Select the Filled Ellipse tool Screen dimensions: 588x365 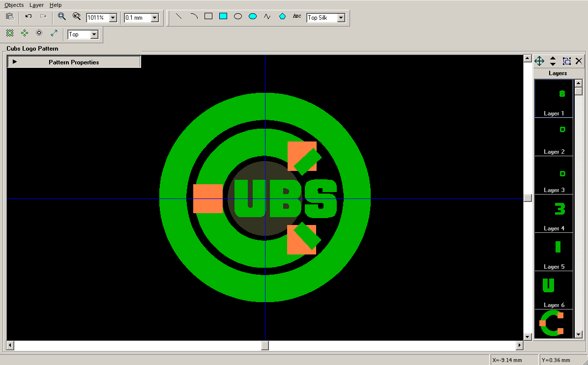252,16
